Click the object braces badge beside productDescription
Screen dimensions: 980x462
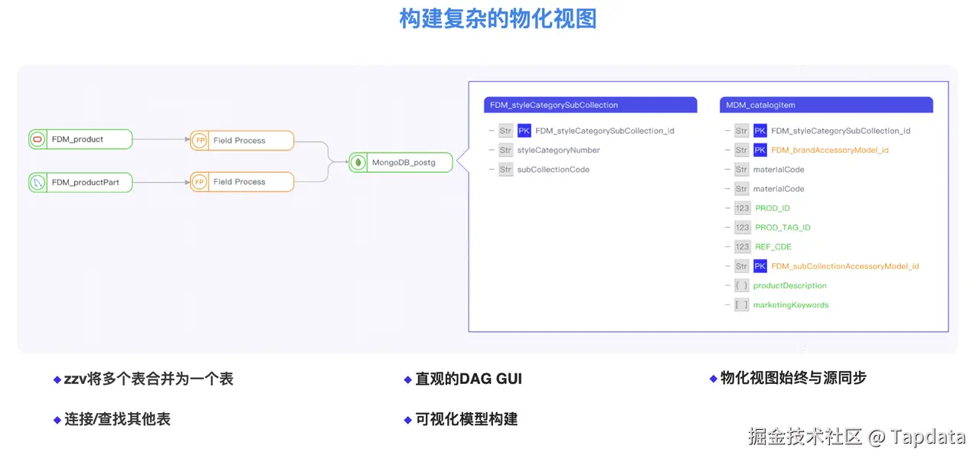[741, 285]
